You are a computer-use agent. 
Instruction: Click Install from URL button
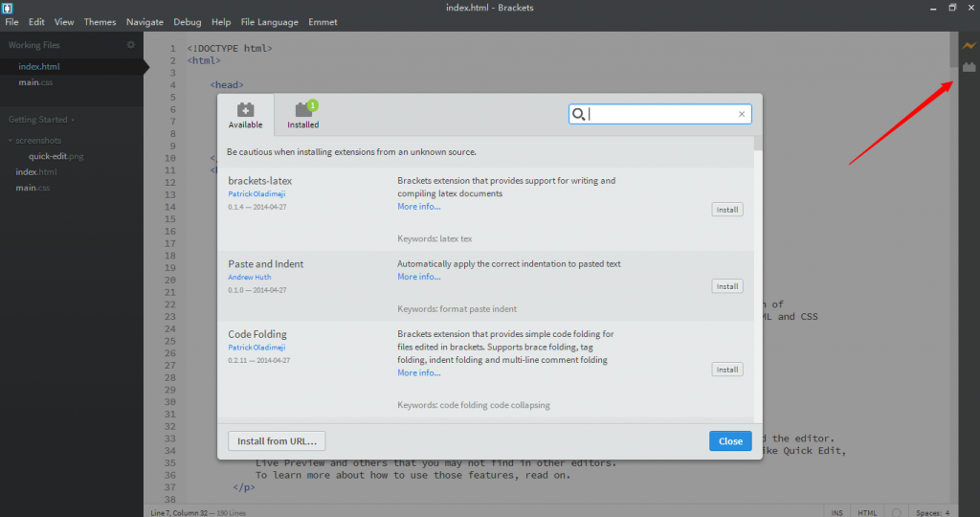pos(277,440)
